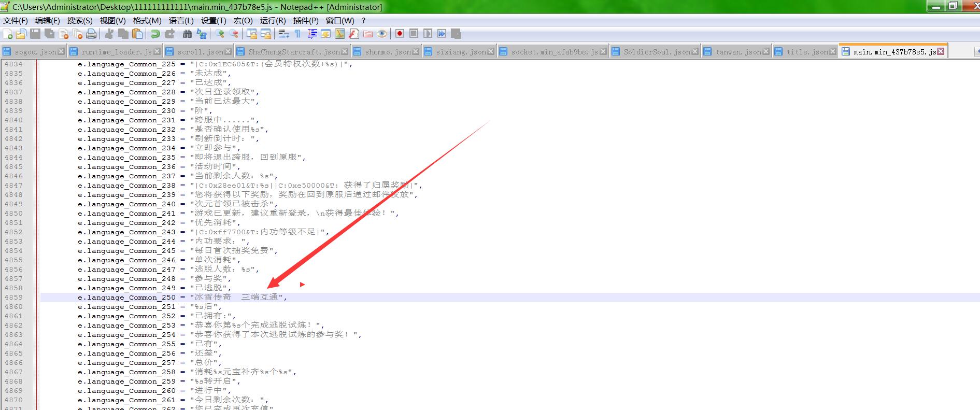Open the 插件(P) menu
980x410 pixels.
pyautogui.click(x=306, y=21)
